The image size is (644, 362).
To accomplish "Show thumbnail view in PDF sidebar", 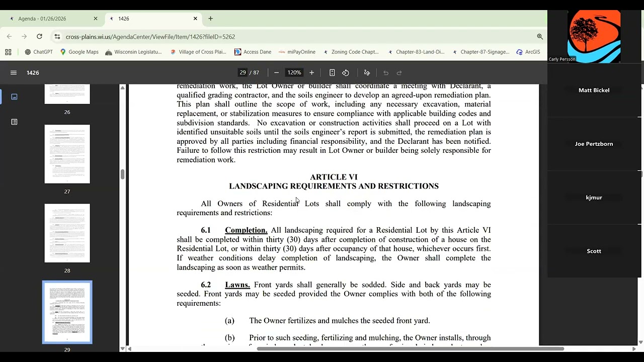I will [x=14, y=97].
